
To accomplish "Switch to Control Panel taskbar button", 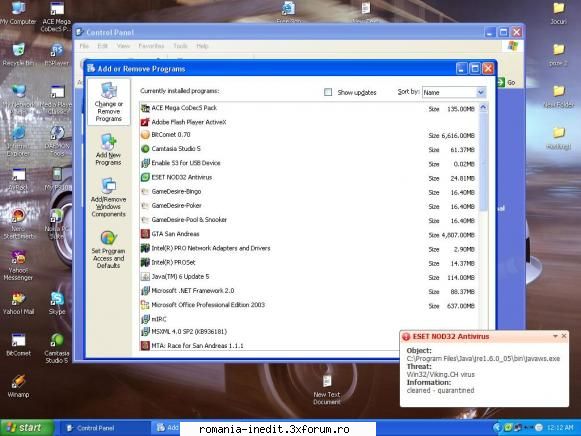I will pyautogui.click(x=104, y=428).
